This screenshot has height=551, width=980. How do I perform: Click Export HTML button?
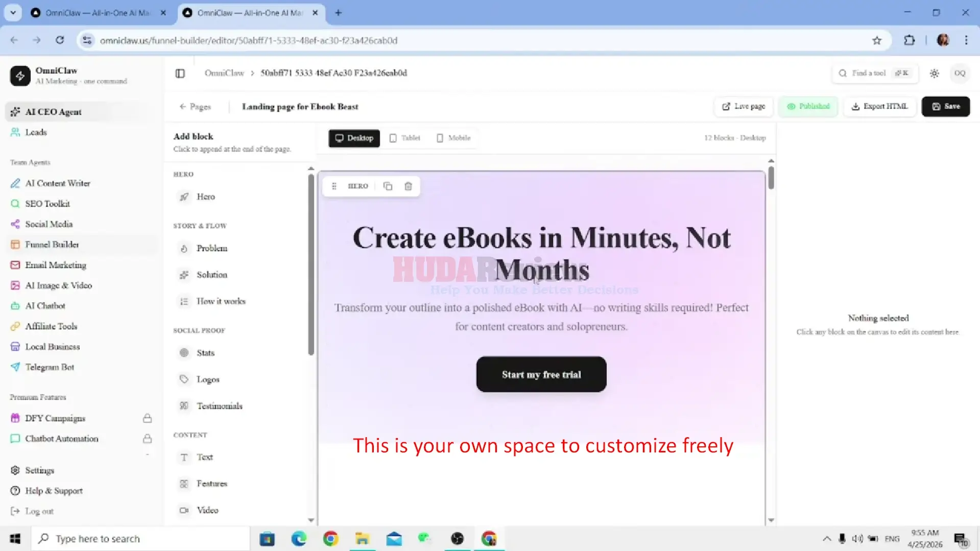[879, 106]
